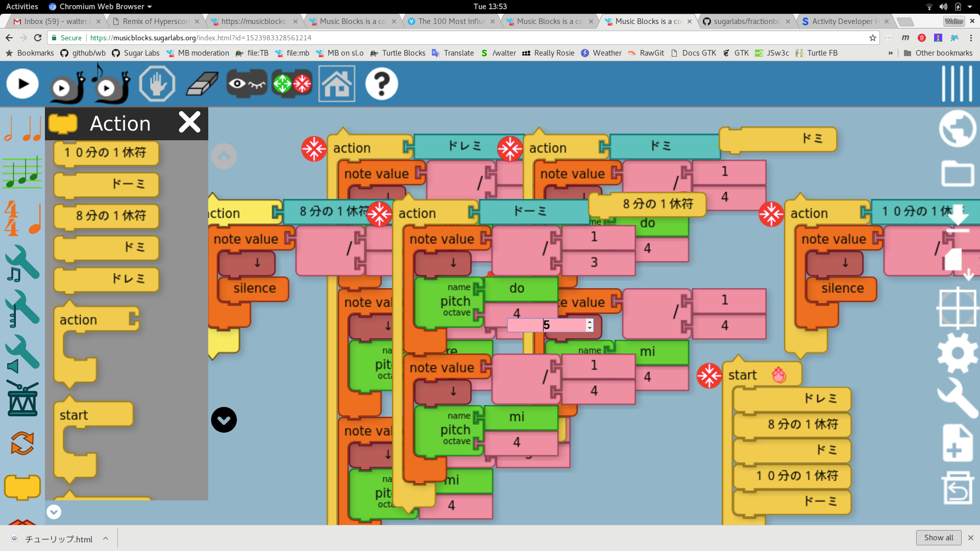980x551 pixels.
Task: Open the drum palette icon
Action: coord(22,399)
